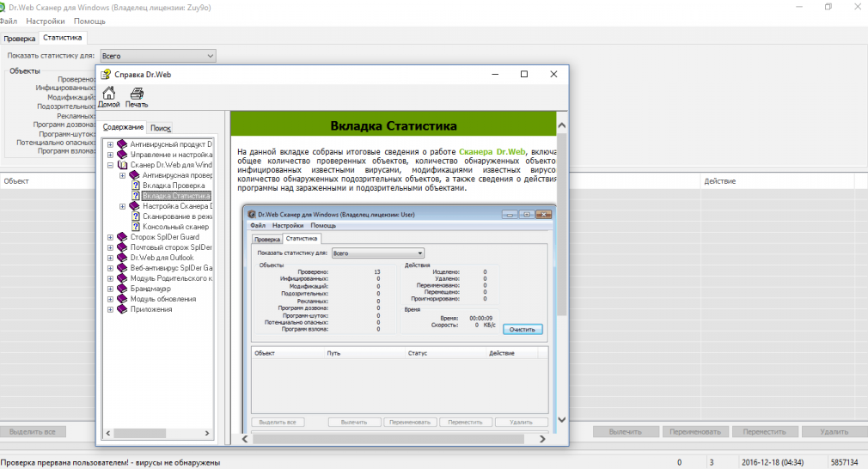
Task: Click help content horizontal scroll right arrow
Action: click(542, 439)
